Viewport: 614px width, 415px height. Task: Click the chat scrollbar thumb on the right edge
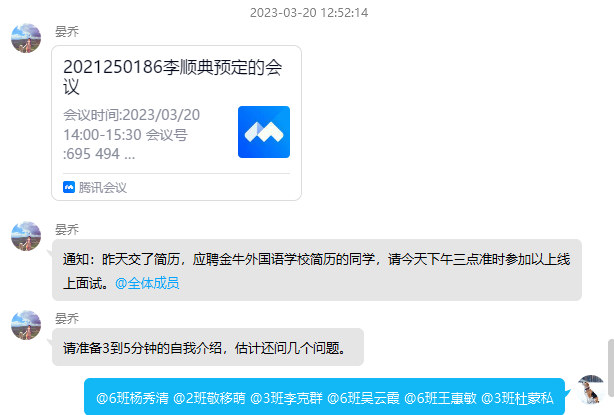[611, 368]
